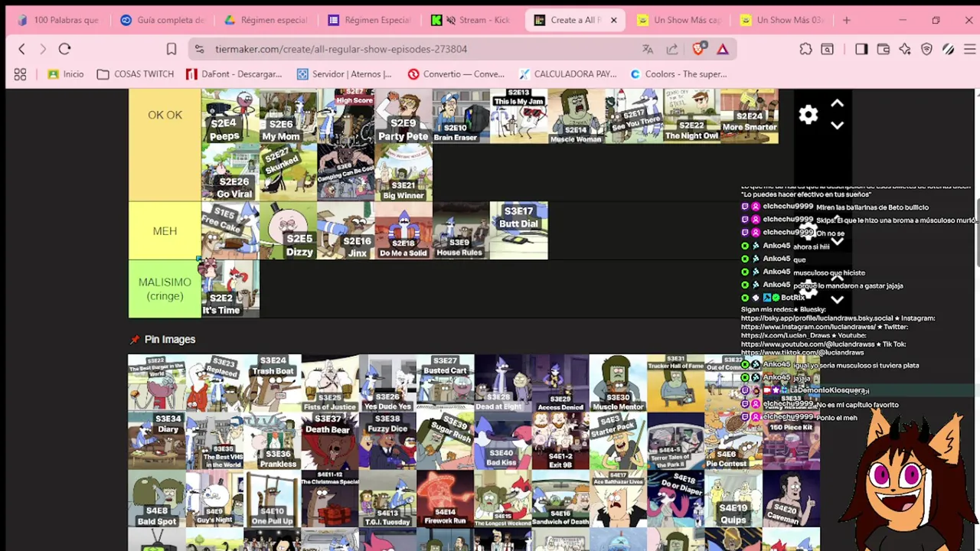Switch to the Stream - Kick tab
This screenshot has height=551, width=980.
point(472,20)
